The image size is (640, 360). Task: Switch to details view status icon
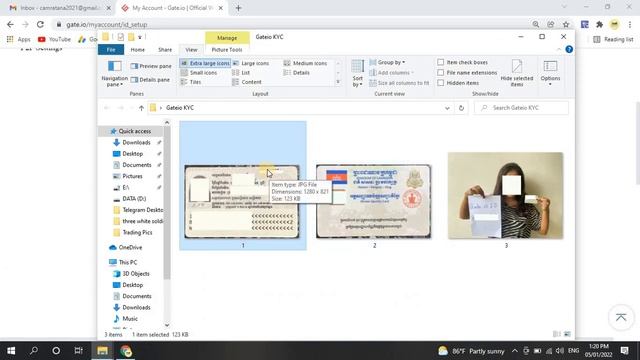556,334
